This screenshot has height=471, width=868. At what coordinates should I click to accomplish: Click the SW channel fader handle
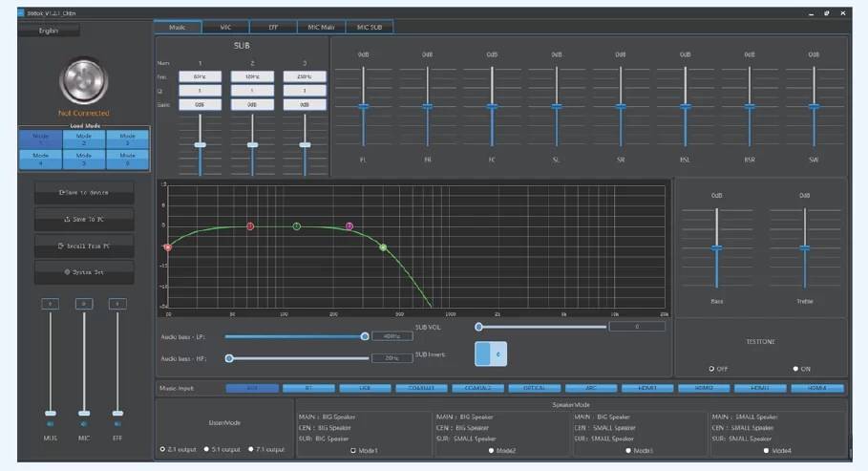[814, 106]
